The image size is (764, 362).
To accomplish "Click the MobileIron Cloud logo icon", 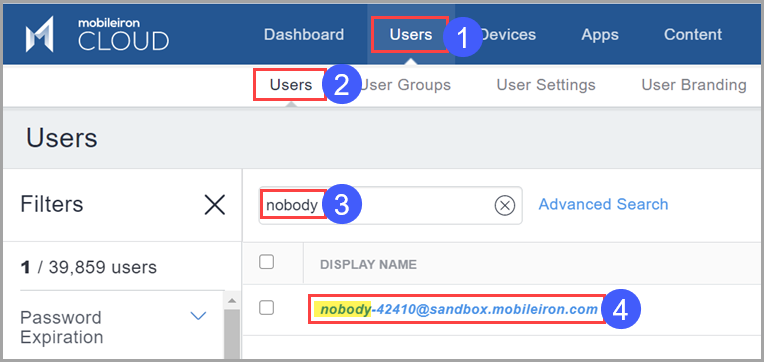I will 39,34.
